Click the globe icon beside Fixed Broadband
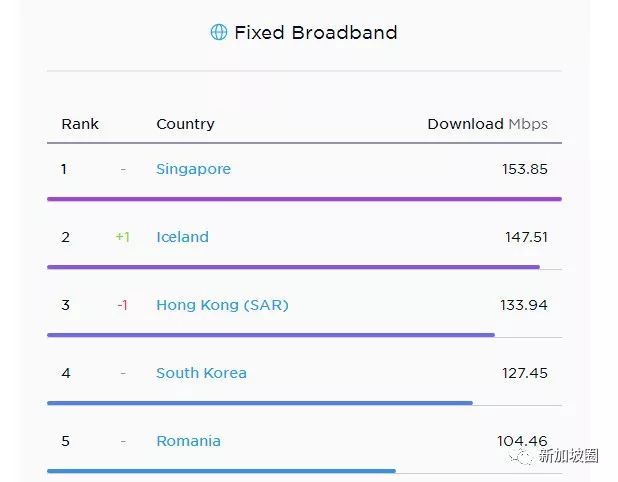Viewport: 618px width, 482px height. tap(218, 33)
